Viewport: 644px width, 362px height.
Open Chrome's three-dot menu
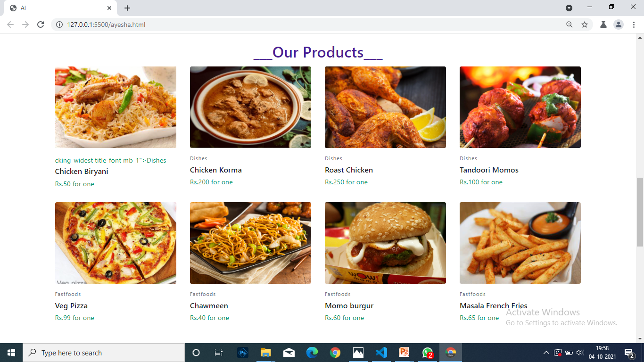pos(634,24)
